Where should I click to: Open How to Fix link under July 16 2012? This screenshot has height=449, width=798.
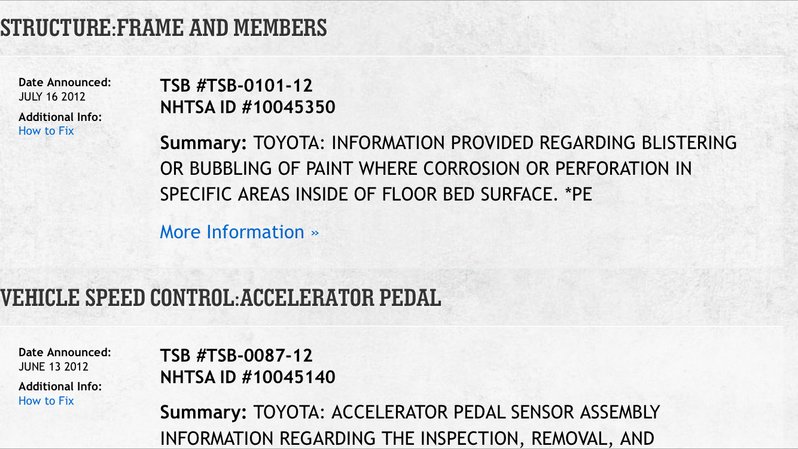pos(46,131)
